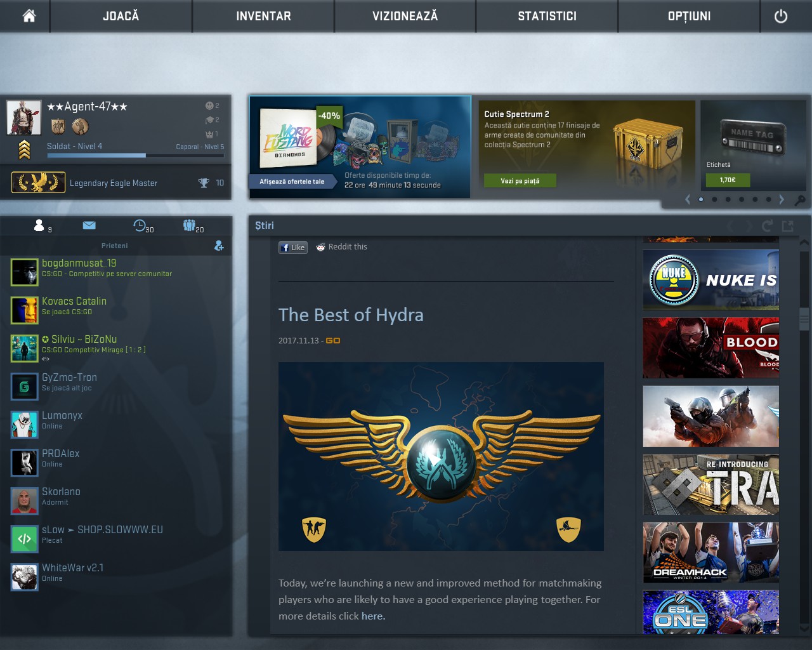
Task: Click the round coin medal
Action: click(x=80, y=126)
